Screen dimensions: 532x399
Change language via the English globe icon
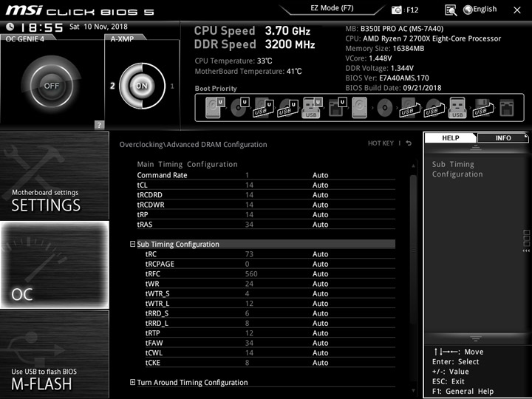click(468, 10)
